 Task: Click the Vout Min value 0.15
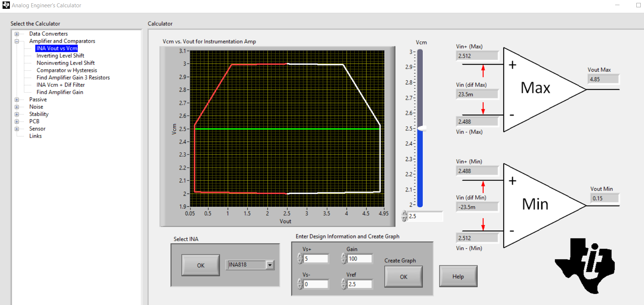point(605,198)
